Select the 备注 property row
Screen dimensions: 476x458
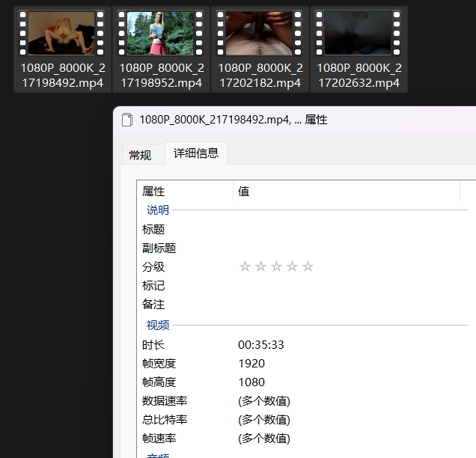pos(306,305)
